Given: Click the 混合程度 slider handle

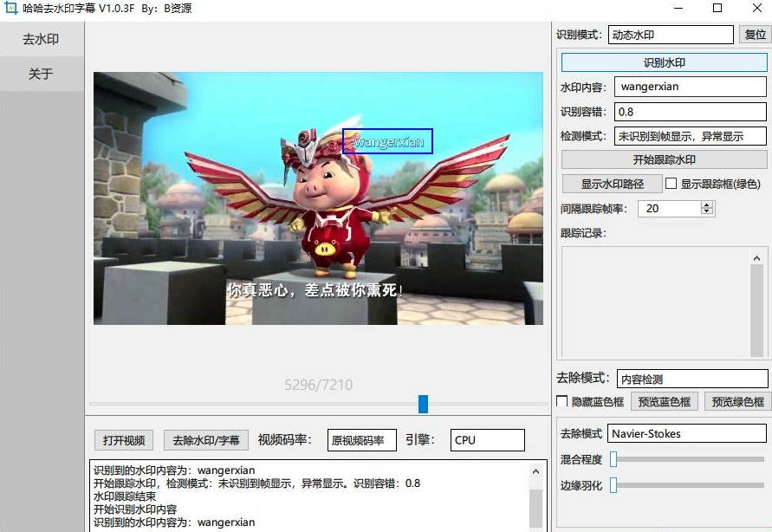Looking at the screenshot, I should coord(613,459).
